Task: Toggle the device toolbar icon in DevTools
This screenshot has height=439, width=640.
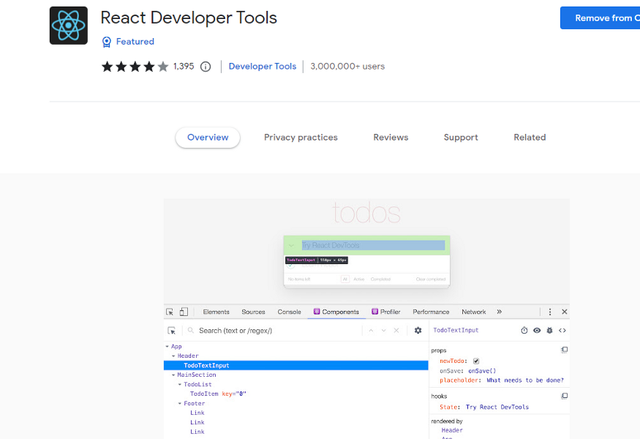Action: (184, 312)
